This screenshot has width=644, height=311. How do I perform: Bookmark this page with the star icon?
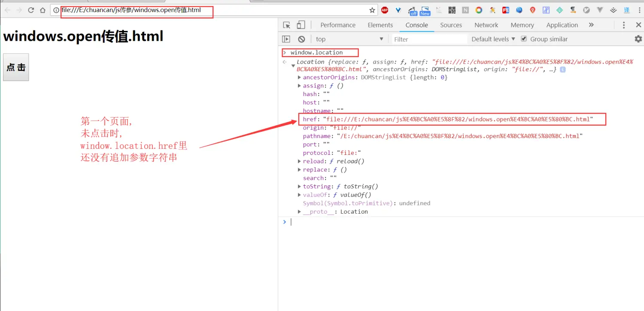(x=372, y=10)
